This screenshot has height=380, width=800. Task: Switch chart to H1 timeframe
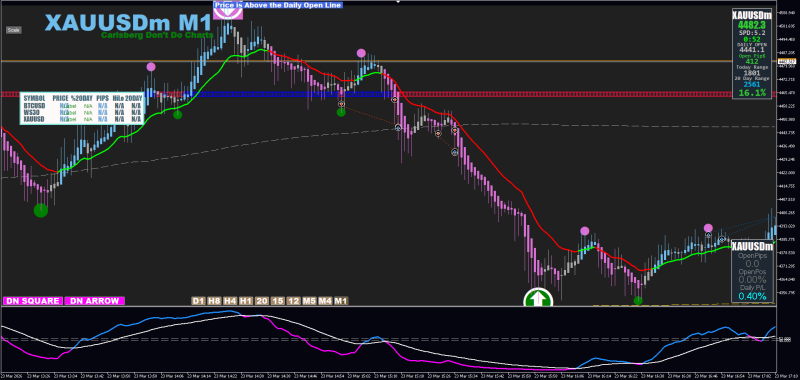coord(246,301)
